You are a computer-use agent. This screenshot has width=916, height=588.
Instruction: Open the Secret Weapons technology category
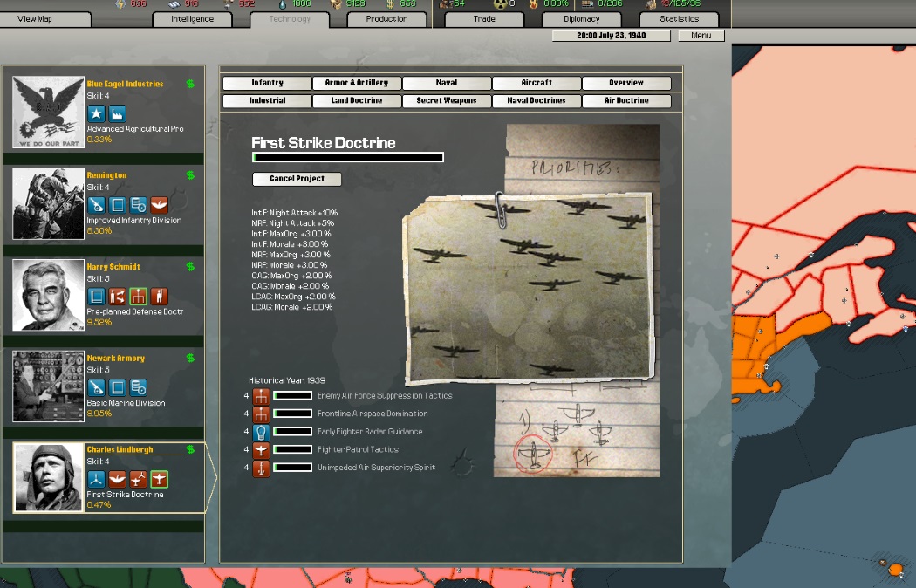click(446, 101)
